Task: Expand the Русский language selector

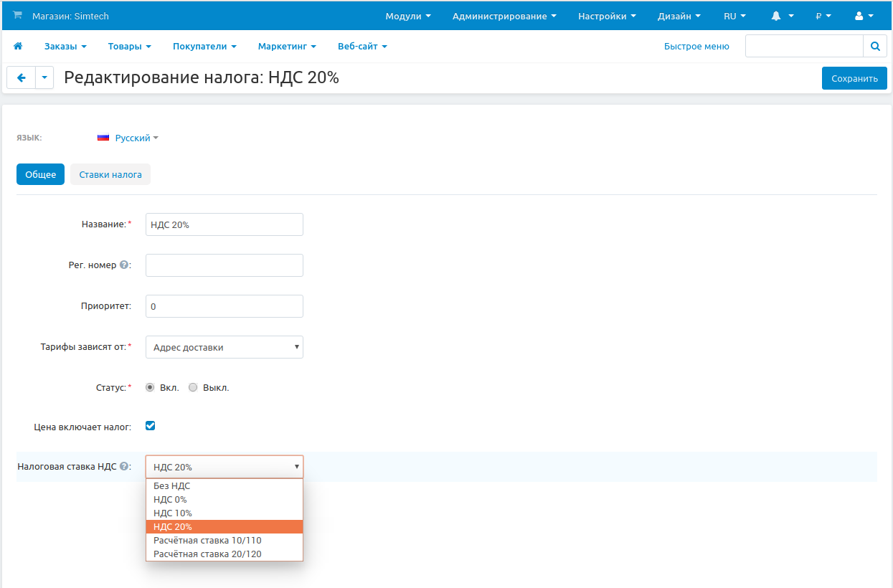Action: click(x=129, y=138)
